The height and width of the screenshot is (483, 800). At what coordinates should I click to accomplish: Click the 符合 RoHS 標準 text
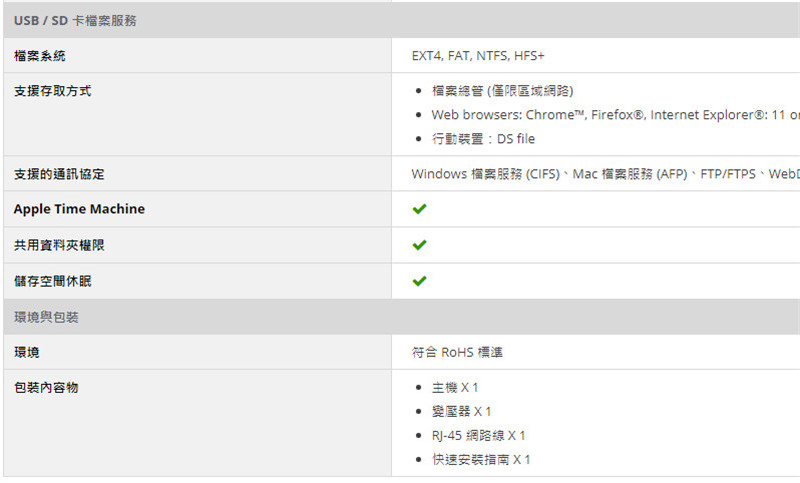coord(457,352)
